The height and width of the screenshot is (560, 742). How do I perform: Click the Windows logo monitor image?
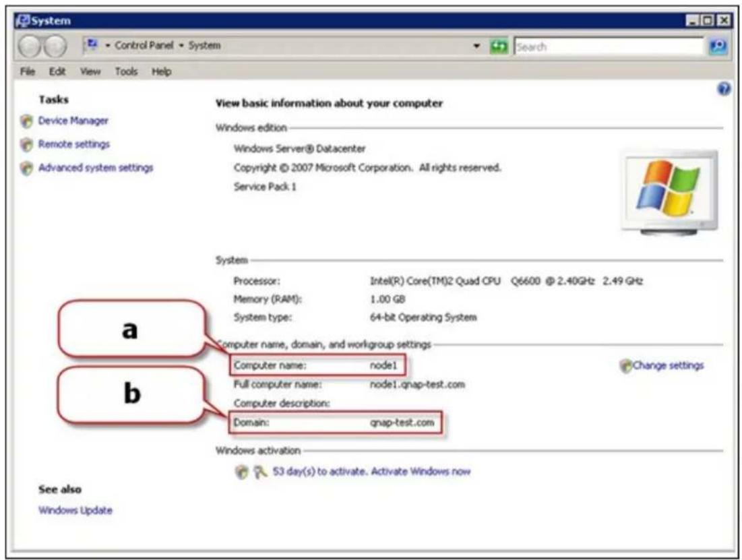pos(669,191)
